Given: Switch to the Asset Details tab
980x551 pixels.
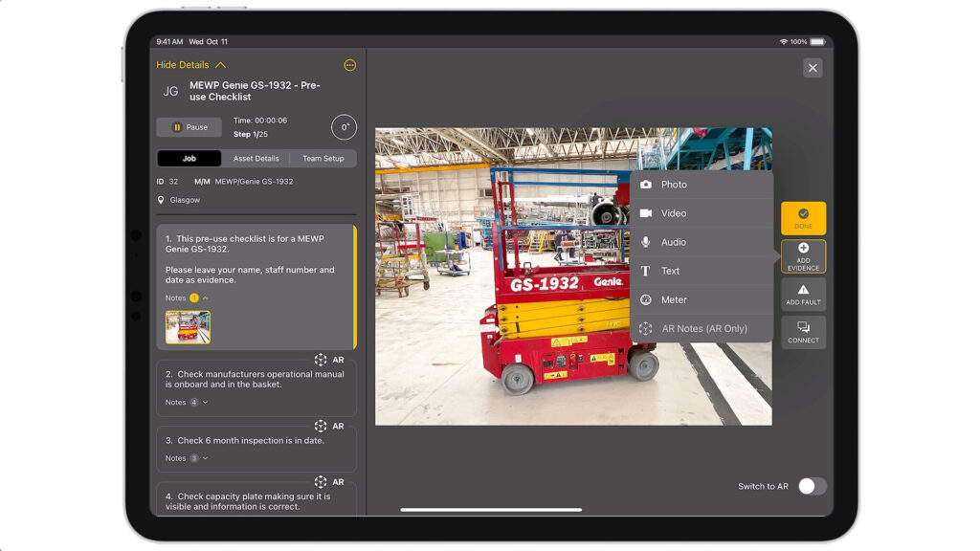Looking at the screenshot, I should pyautogui.click(x=256, y=159).
